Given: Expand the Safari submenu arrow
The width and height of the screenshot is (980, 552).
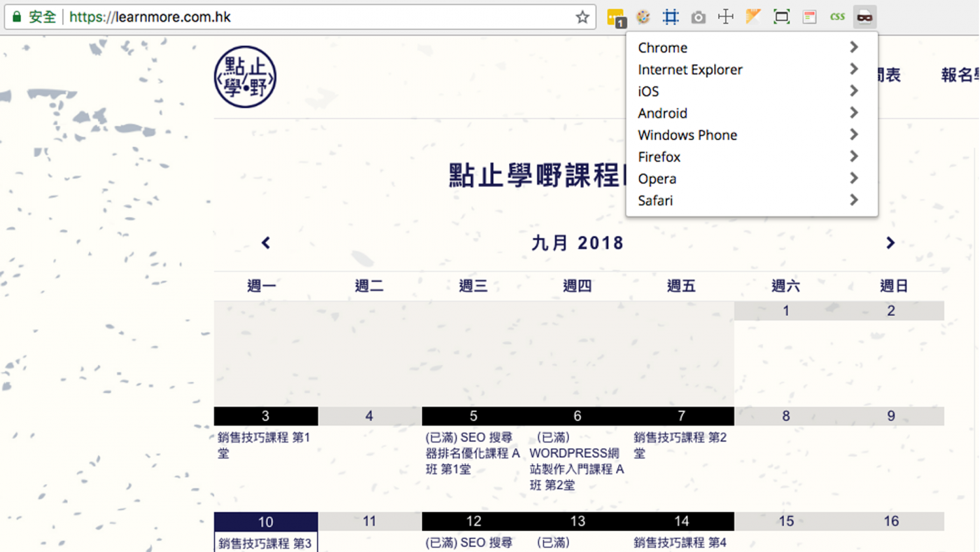Looking at the screenshot, I should (853, 200).
